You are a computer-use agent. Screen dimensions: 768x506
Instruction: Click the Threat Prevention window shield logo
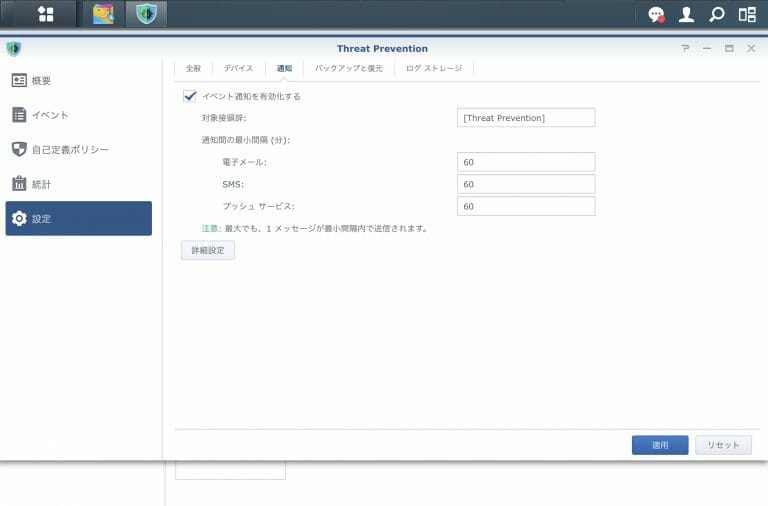[14, 48]
